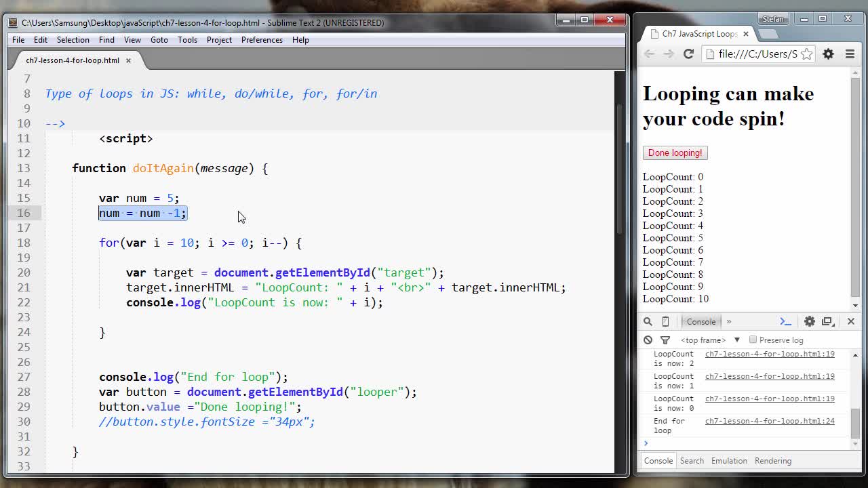Viewport: 868px width, 488px height.
Task: Click the web page vertical scrollbar
Action: [855, 188]
